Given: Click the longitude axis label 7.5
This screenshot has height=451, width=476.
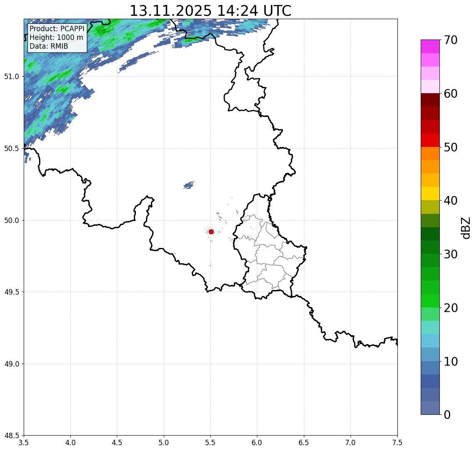Looking at the screenshot, I should click(397, 443).
